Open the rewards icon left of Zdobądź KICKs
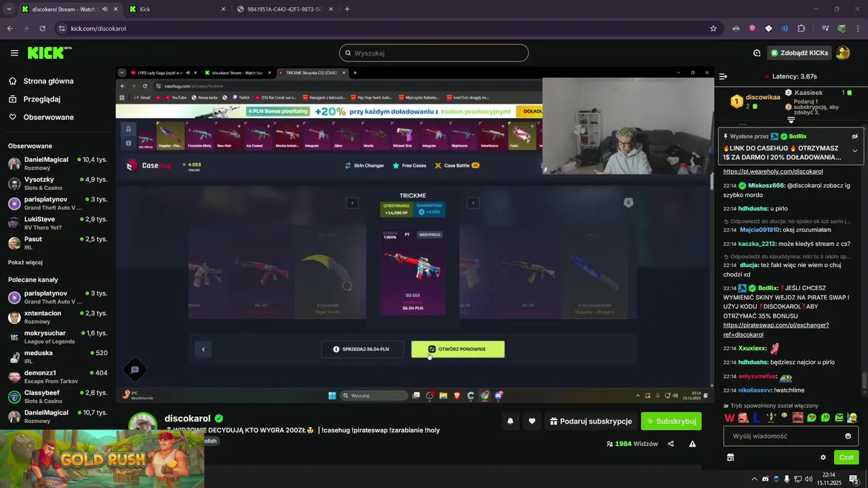Image resolution: width=868 pixels, height=488 pixels. 757,53
